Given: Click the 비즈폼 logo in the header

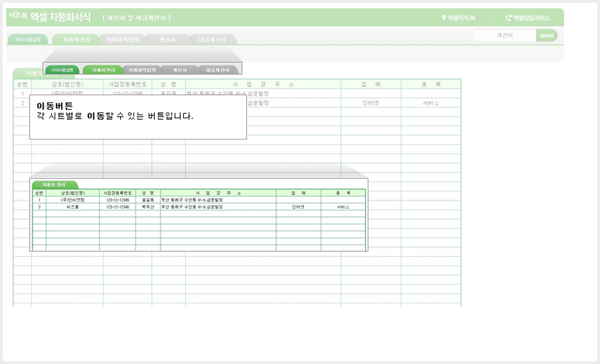Looking at the screenshot, I should [x=18, y=15].
